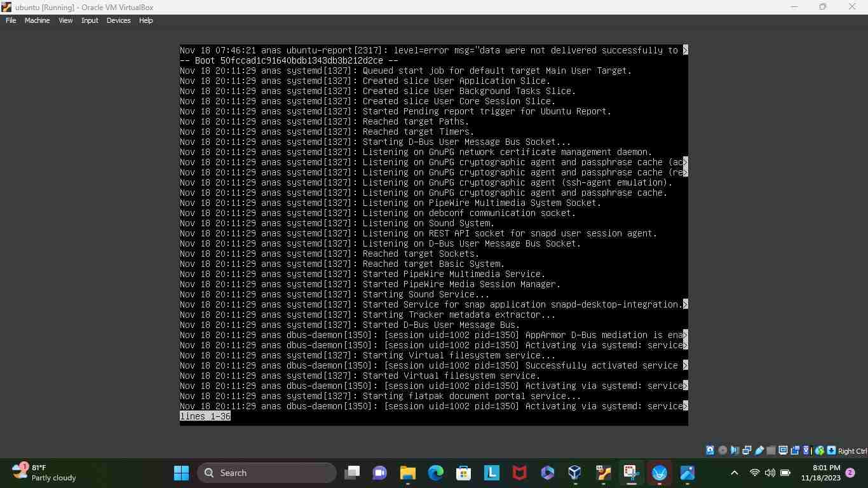Open the Input menu
Image resolution: width=868 pixels, height=488 pixels.
pos(90,20)
